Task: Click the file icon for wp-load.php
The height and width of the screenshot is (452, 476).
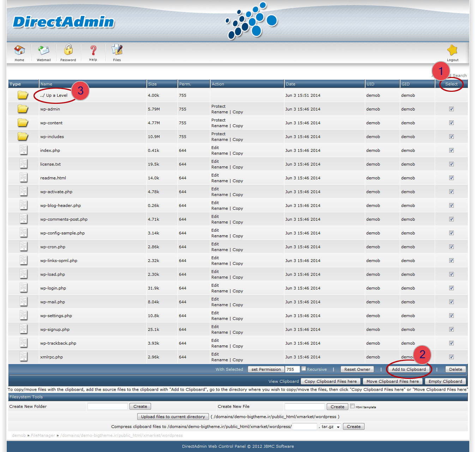Action: [x=23, y=274]
